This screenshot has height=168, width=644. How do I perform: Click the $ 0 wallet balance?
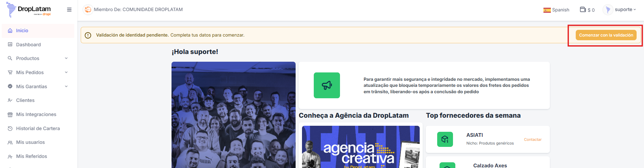(x=591, y=10)
